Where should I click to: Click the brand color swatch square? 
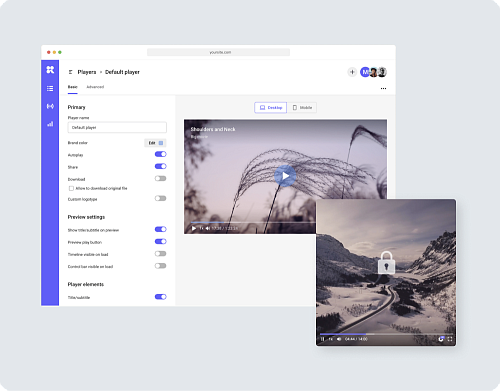pyautogui.click(x=161, y=143)
